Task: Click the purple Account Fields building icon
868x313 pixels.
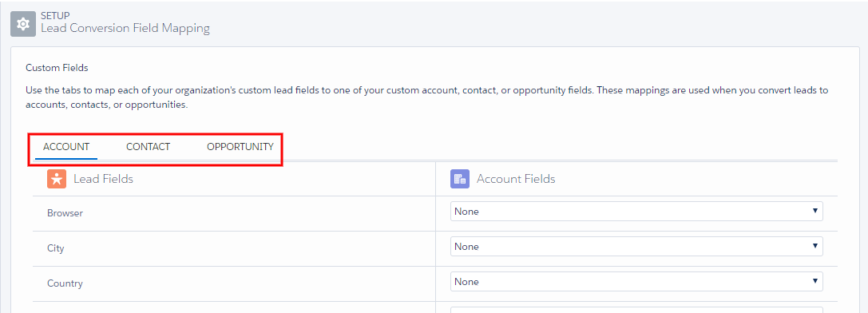Action: click(x=459, y=179)
